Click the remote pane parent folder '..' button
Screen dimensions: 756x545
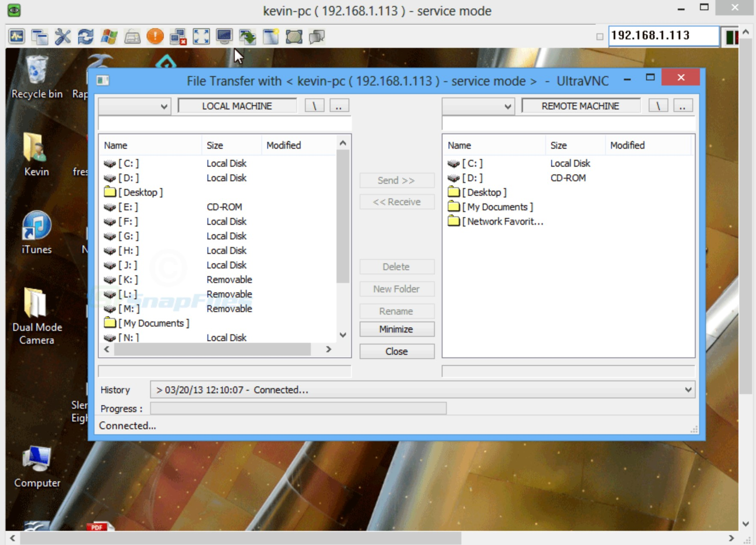pyautogui.click(x=683, y=106)
